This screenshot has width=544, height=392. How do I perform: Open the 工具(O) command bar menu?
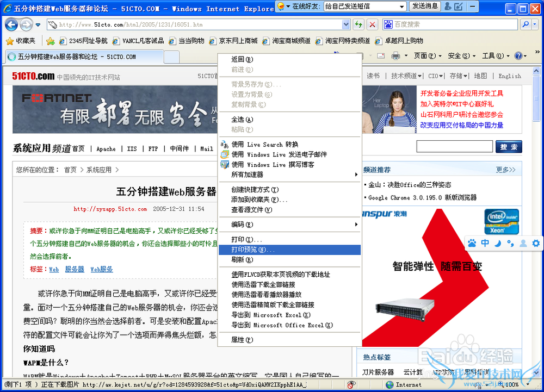496,56
